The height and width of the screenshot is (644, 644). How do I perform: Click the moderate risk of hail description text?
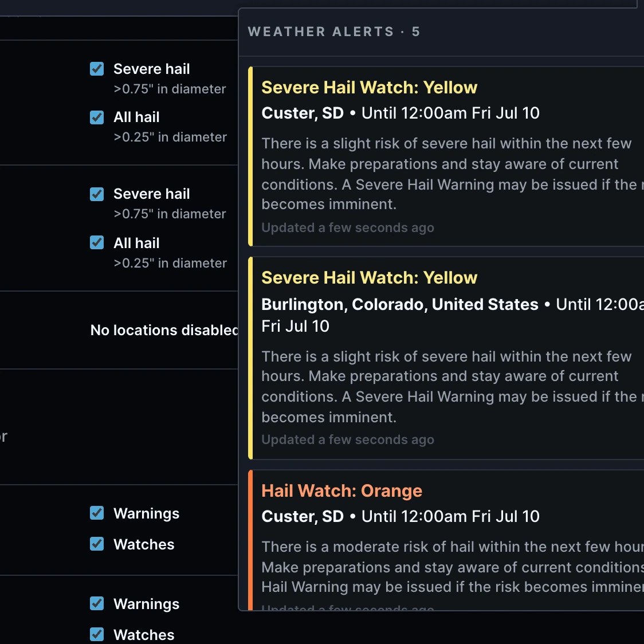[453, 567]
